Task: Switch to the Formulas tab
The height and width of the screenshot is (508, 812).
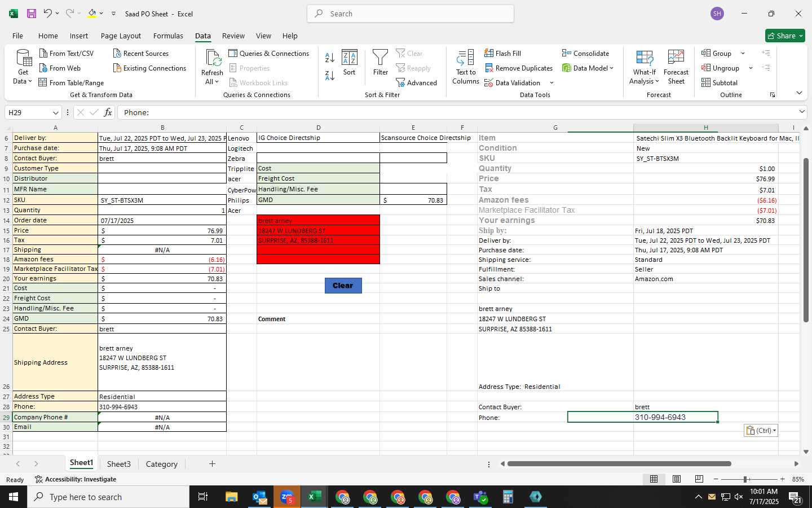Action: [168, 36]
